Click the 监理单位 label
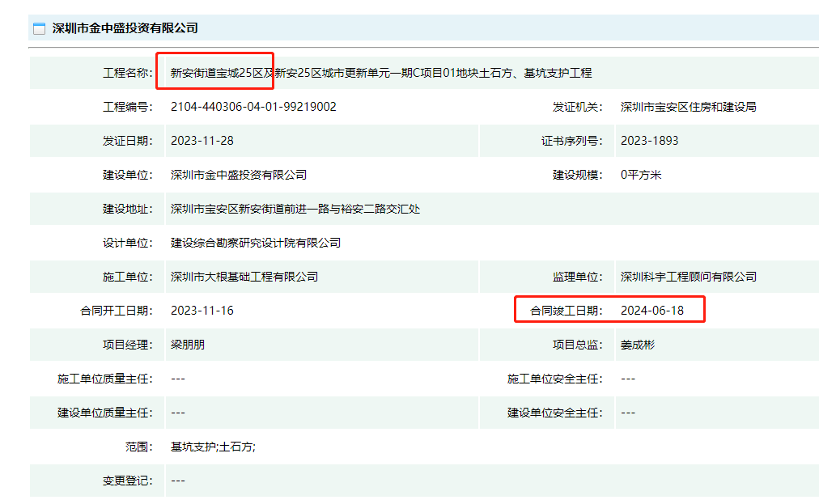This screenshot has height=504, width=819. click(578, 277)
